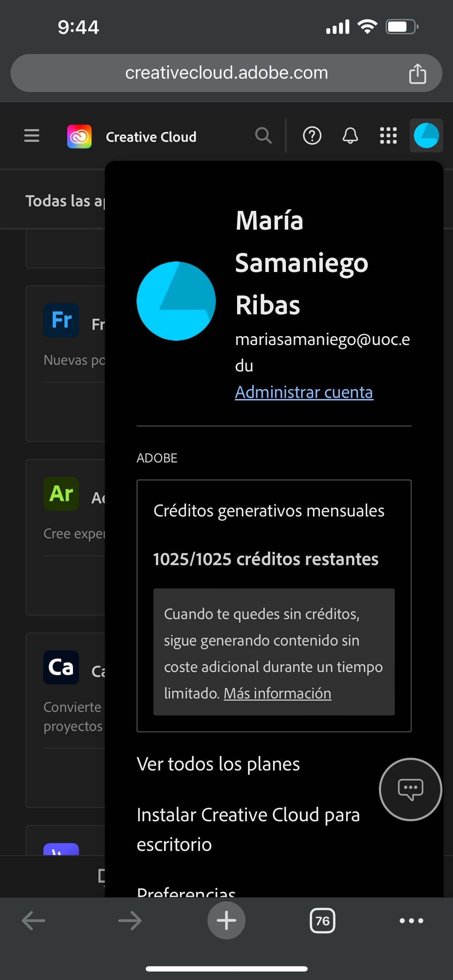Tap the large profile avatar in panel
The width and height of the screenshot is (453, 980).
(x=176, y=301)
